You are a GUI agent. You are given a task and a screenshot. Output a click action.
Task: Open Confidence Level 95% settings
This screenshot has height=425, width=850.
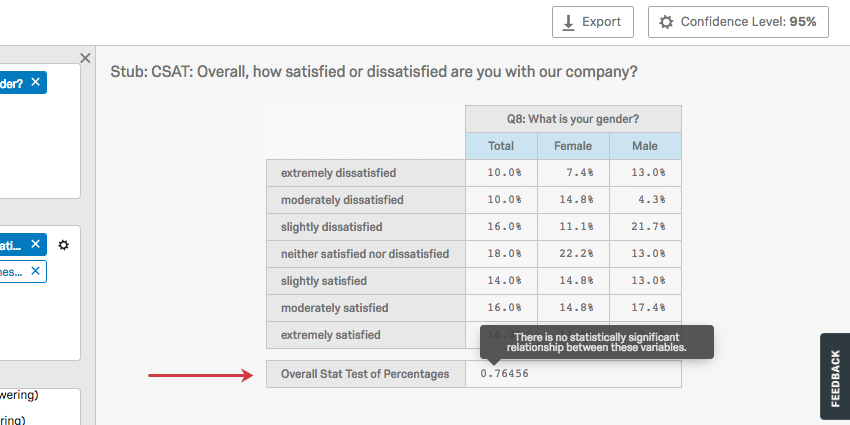click(x=738, y=22)
